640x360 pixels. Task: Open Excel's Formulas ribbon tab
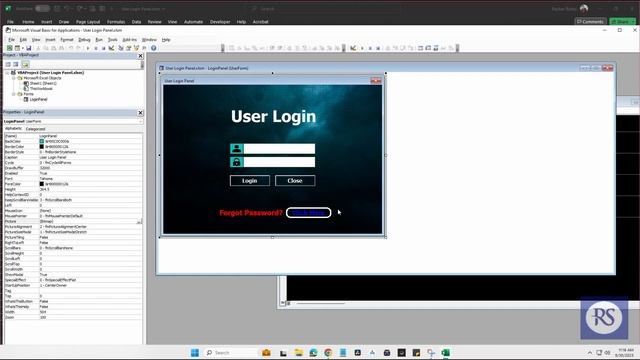[x=116, y=22]
